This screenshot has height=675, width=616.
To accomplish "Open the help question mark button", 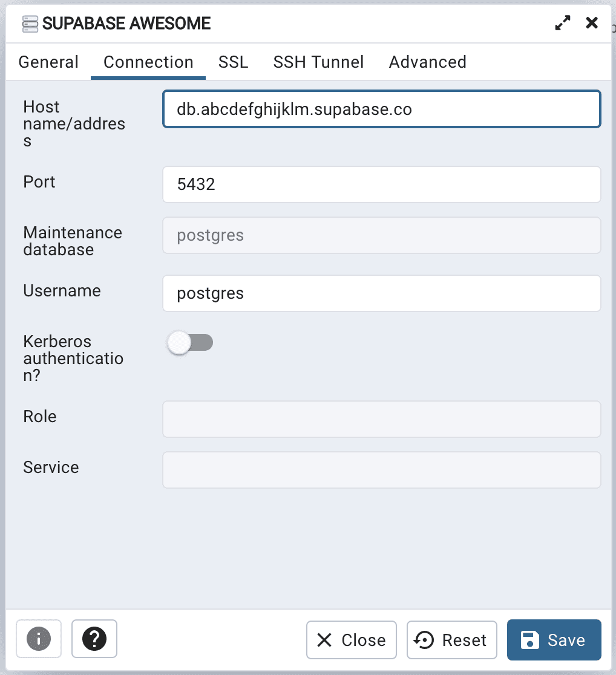I will click(94, 639).
